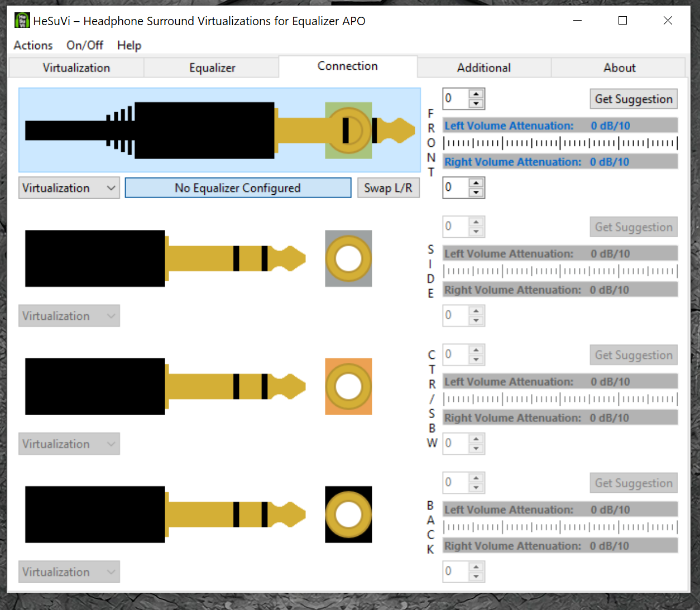
Task: Click back Right Volume Attenuation label
Action: pyautogui.click(x=513, y=546)
